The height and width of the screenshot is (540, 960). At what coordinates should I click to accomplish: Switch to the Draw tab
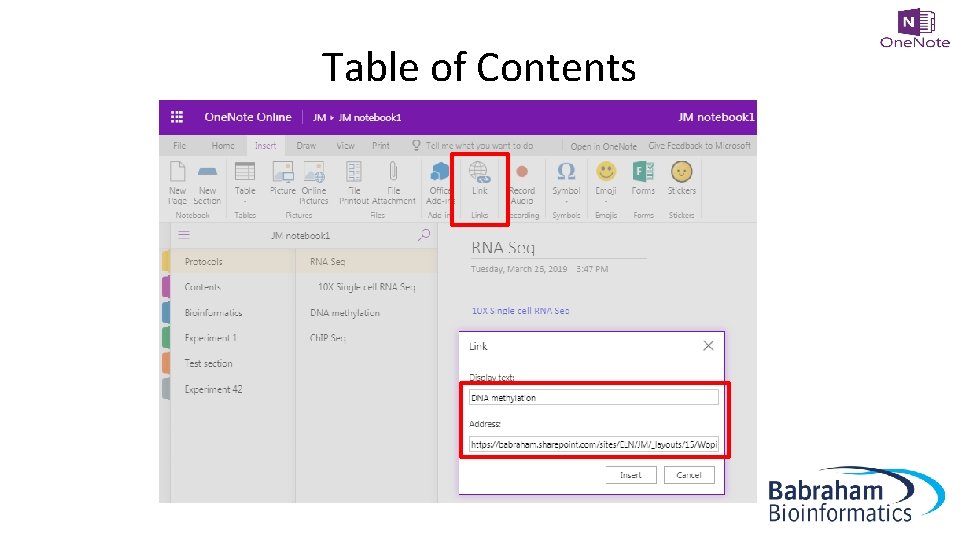(x=306, y=146)
